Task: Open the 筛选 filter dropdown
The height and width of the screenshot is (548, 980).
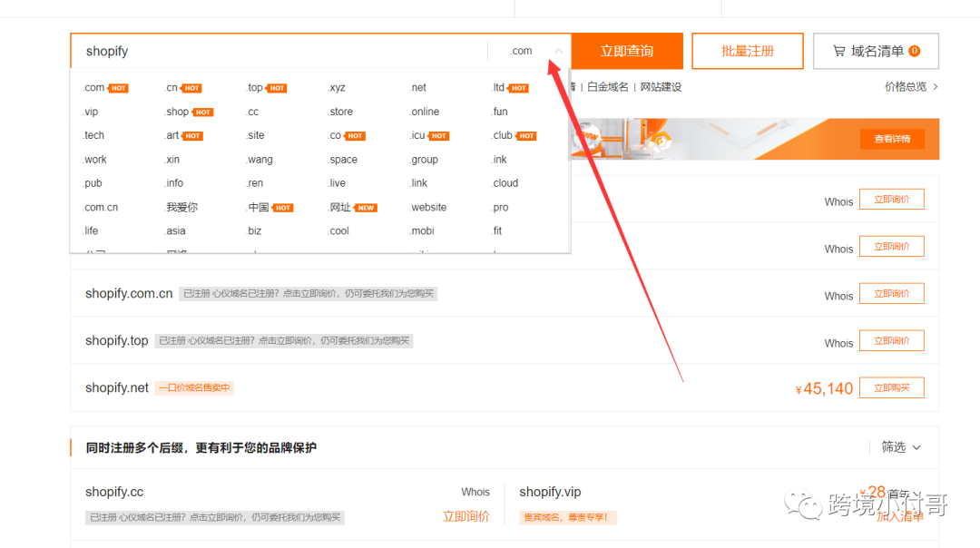Action: tap(901, 446)
